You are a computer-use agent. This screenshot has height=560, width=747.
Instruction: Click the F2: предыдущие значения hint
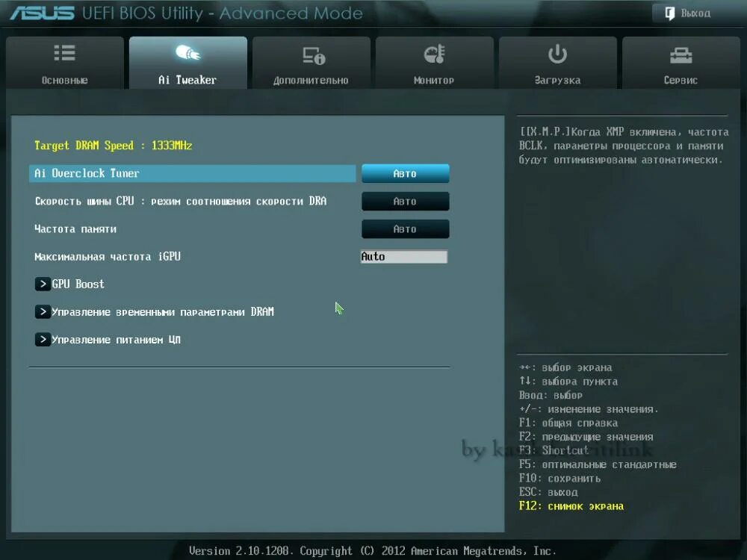pyautogui.click(x=586, y=437)
